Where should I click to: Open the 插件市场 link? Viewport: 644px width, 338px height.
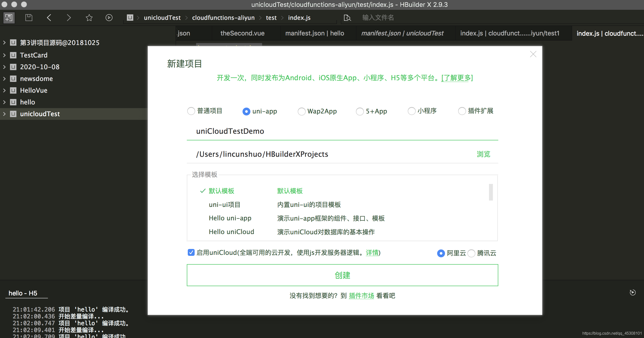[x=361, y=296]
